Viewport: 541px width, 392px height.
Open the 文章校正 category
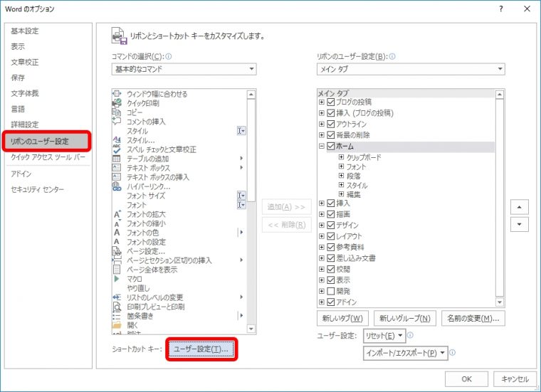(x=25, y=62)
